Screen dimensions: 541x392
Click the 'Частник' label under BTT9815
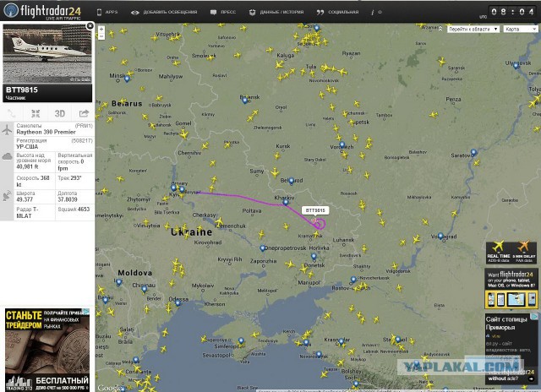(16, 98)
